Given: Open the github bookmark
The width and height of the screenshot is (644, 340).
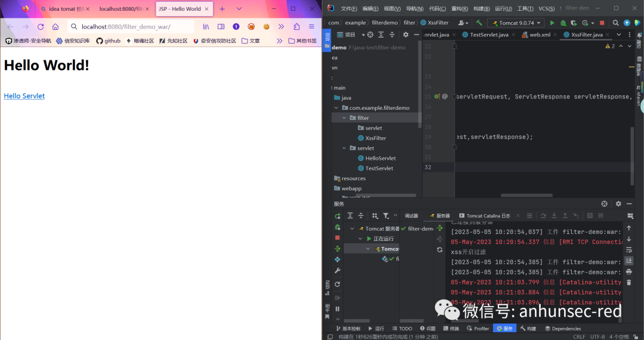Looking at the screenshot, I should [x=109, y=41].
